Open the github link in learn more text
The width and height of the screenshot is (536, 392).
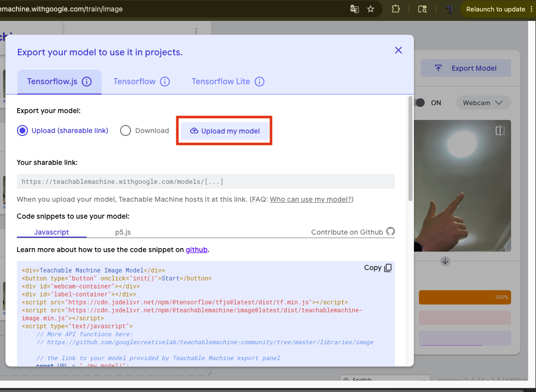[x=197, y=250]
